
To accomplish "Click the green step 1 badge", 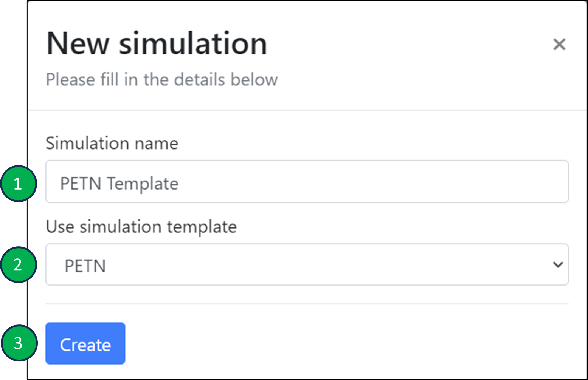I will click(x=18, y=184).
